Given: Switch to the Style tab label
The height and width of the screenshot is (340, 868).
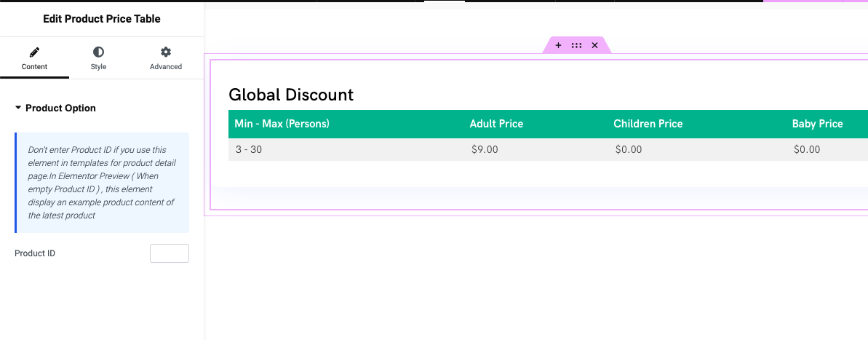Looking at the screenshot, I should pyautogui.click(x=98, y=66).
